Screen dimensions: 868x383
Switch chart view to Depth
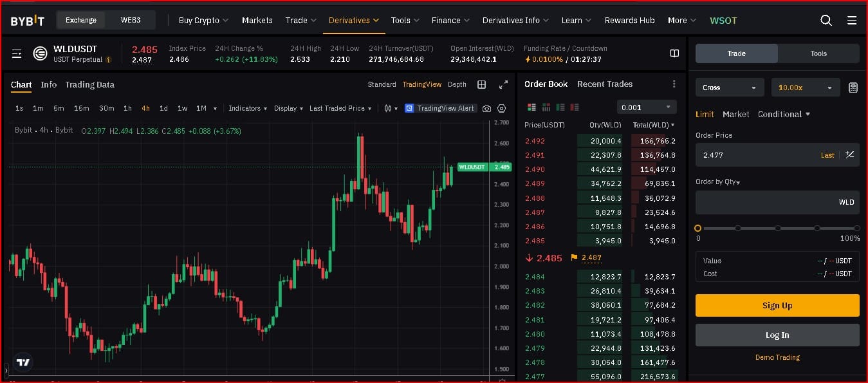(457, 85)
